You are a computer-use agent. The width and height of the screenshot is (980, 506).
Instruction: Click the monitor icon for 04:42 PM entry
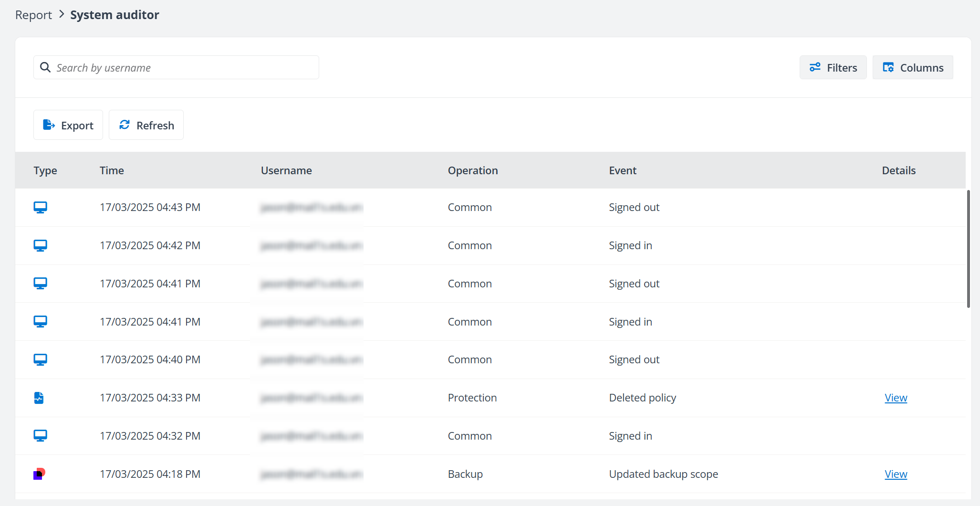pyautogui.click(x=40, y=245)
